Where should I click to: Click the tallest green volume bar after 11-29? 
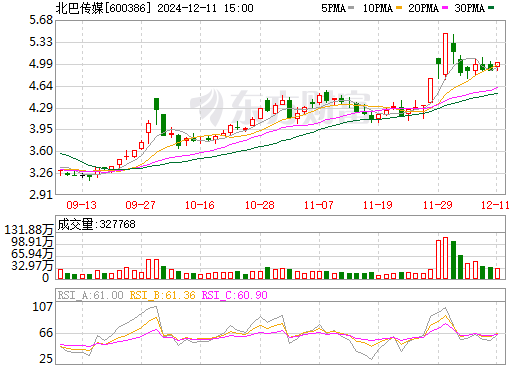(x=453, y=260)
